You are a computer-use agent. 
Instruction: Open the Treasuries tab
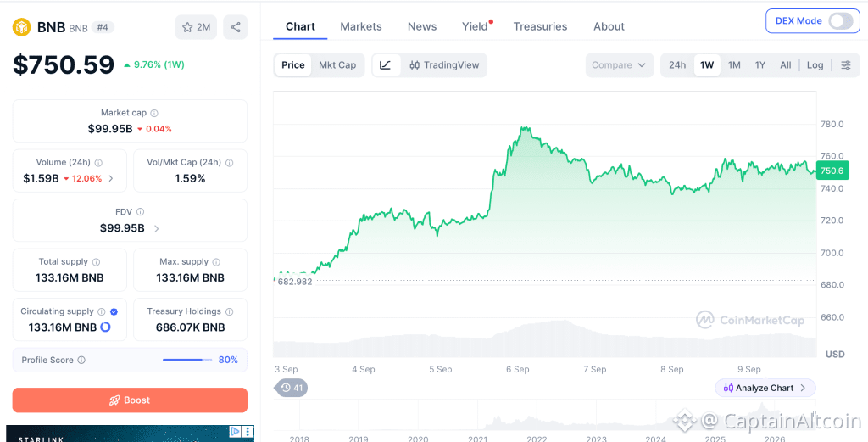tap(540, 26)
